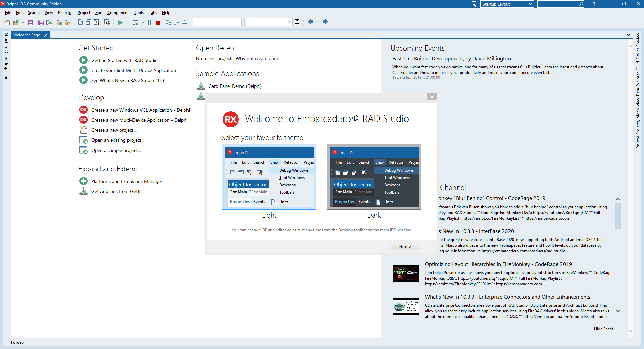Click the Optimizing Layout Hierarchies video thumbnail
Viewport: 644px width, 349px height.
point(406,274)
